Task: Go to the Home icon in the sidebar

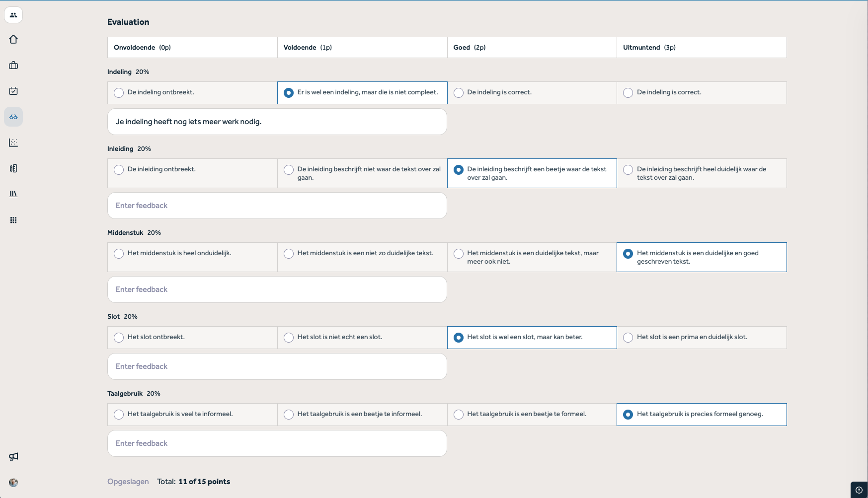Action: pos(13,39)
